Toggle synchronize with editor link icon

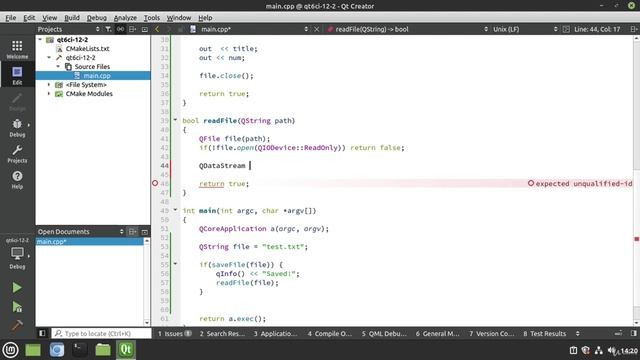(x=120, y=29)
